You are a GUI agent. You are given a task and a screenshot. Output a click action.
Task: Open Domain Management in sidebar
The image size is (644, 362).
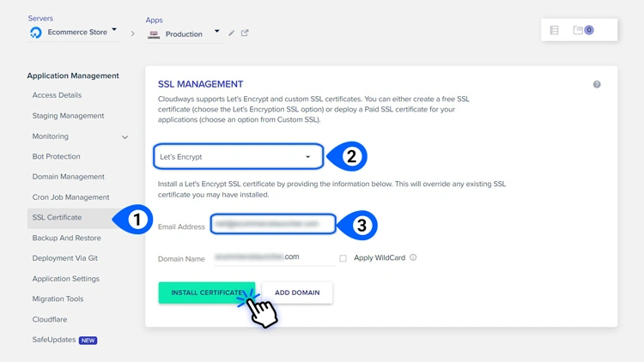click(68, 177)
